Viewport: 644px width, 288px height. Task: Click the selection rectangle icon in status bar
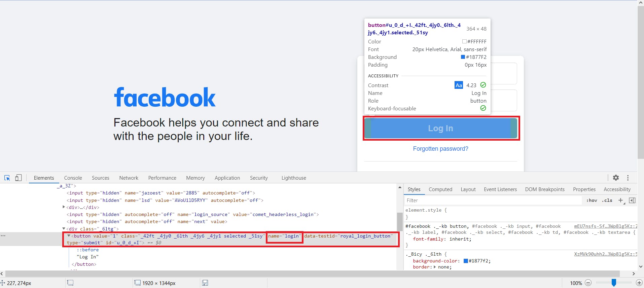pyautogui.click(x=70, y=283)
